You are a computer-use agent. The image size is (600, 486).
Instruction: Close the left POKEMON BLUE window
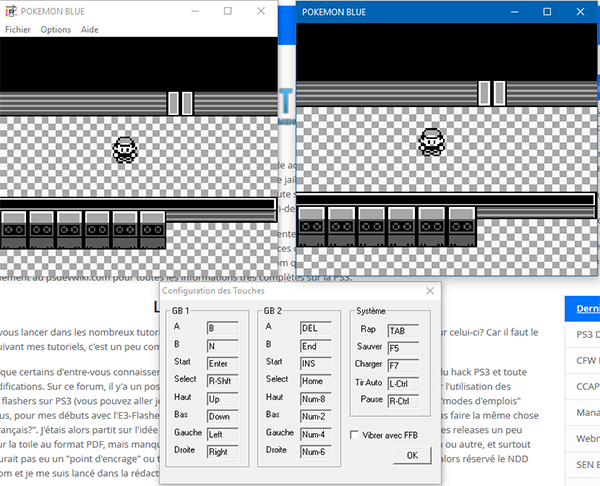[x=261, y=11]
